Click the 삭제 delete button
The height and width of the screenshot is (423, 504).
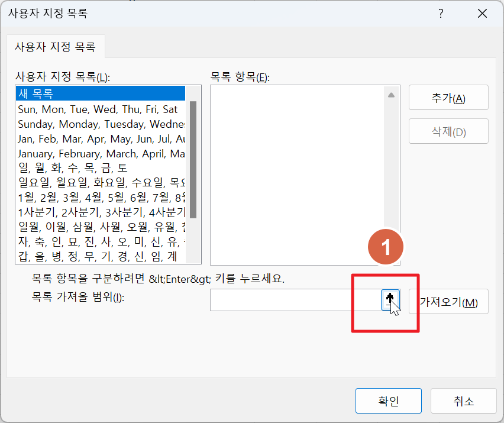coord(448,131)
